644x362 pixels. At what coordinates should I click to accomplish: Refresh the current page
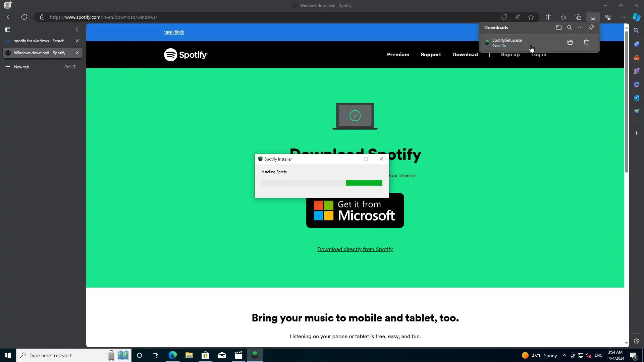pos(24,17)
